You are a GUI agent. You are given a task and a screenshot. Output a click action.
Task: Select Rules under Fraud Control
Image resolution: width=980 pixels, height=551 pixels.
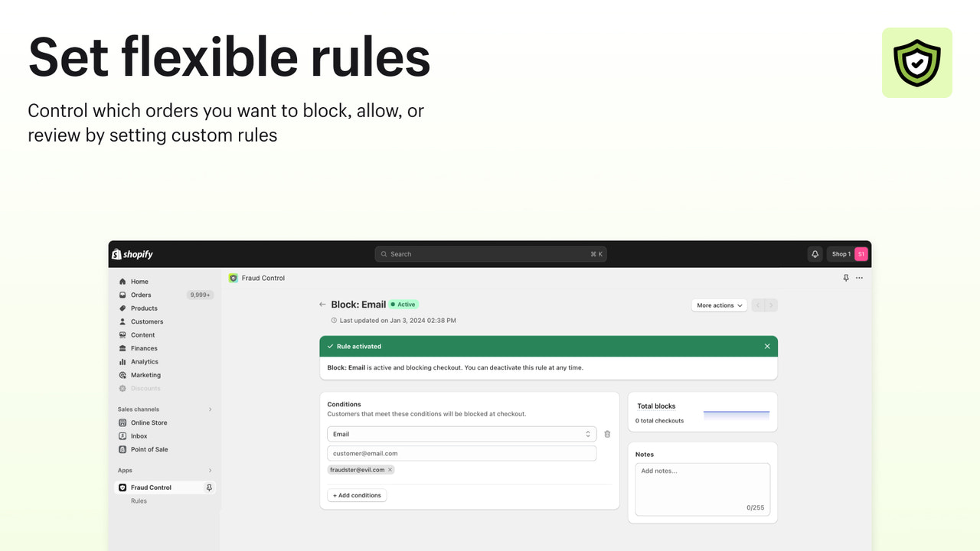tap(139, 500)
